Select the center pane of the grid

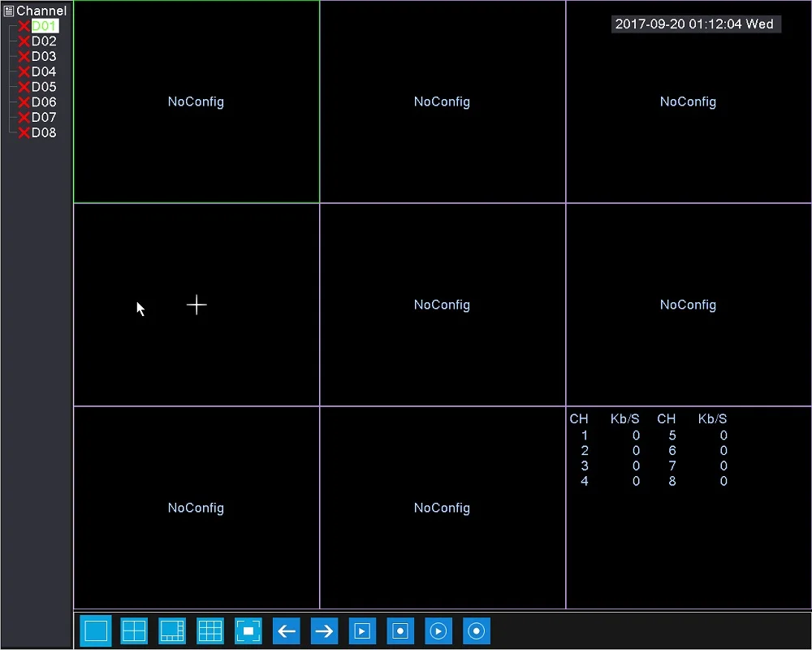point(443,305)
